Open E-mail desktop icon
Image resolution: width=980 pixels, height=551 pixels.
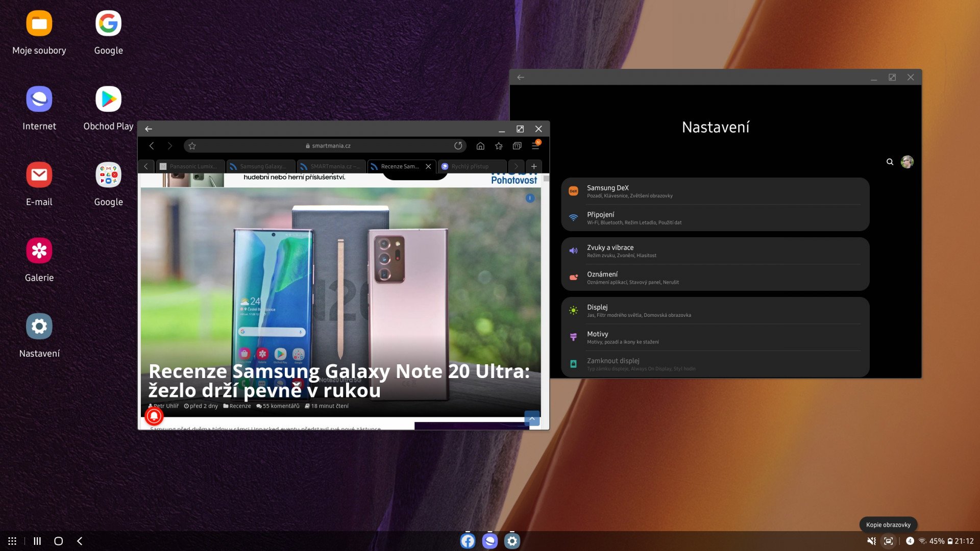coord(39,175)
